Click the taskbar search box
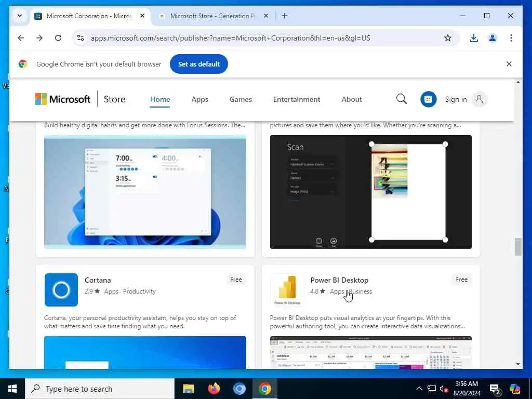This screenshot has width=532, height=399. tap(99, 389)
